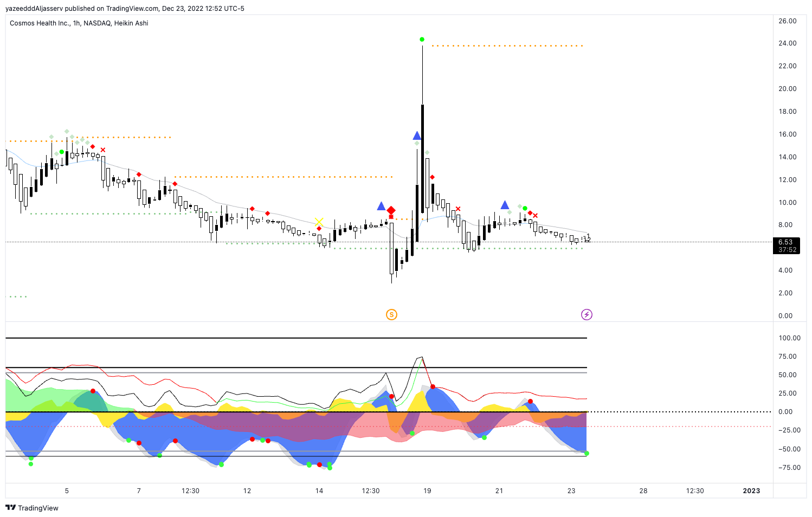Click the 8.00 price axis label
This screenshot has height=517, width=812.
pyautogui.click(x=785, y=225)
